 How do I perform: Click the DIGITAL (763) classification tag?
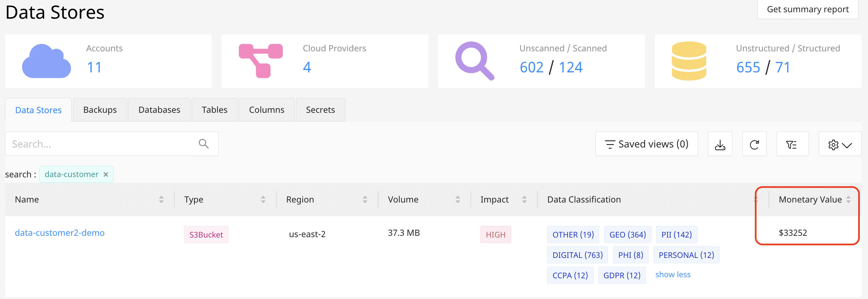point(577,255)
